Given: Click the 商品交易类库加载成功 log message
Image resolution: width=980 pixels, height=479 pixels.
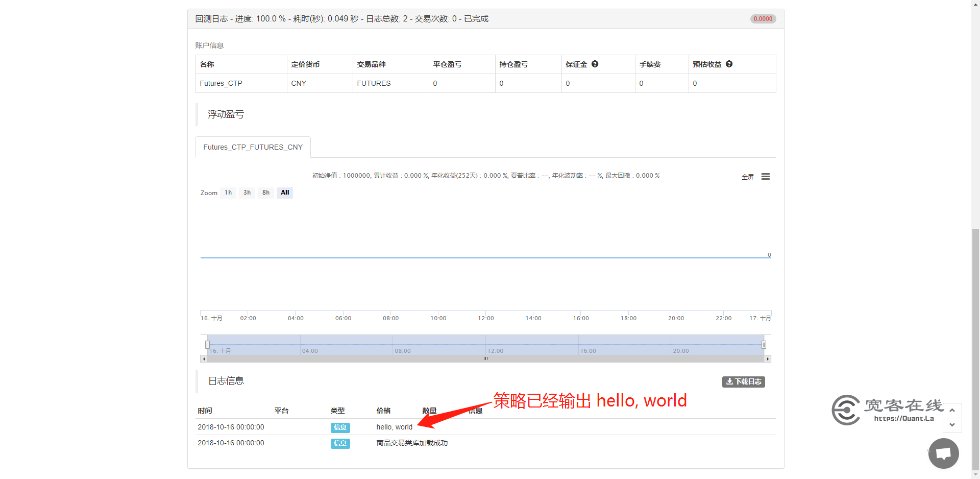Looking at the screenshot, I should click(412, 443).
